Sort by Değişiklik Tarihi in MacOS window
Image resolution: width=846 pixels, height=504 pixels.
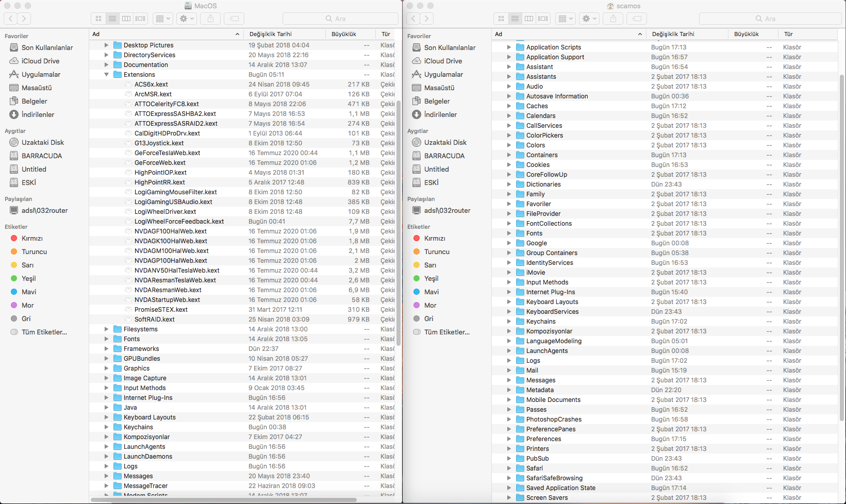point(271,34)
